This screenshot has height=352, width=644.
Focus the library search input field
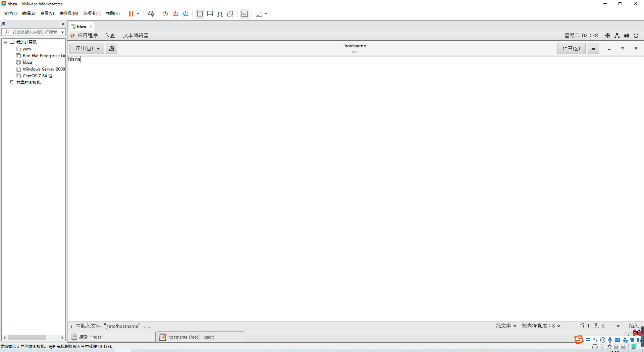pos(34,32)
